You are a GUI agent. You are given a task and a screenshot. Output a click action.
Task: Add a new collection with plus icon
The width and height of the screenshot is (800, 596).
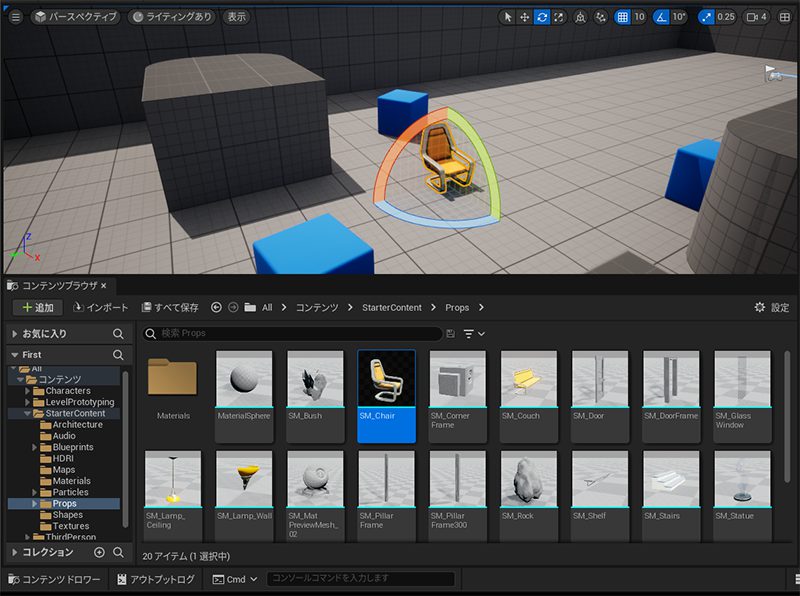point(99,552)
